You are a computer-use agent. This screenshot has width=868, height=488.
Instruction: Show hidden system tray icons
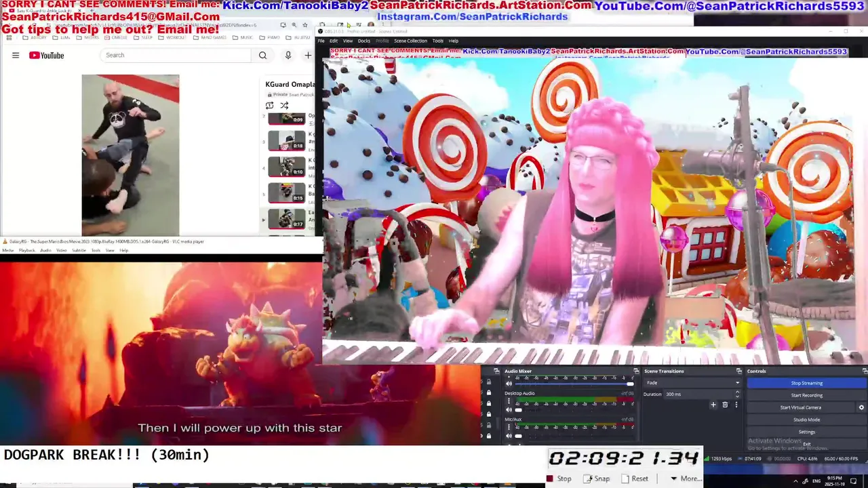point(795,481)
